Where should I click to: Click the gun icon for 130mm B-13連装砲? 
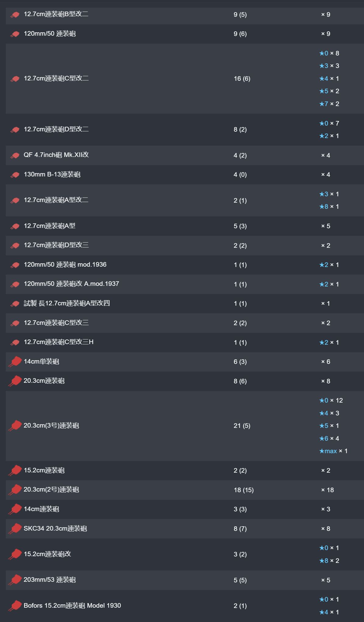[x=15, y=175]
